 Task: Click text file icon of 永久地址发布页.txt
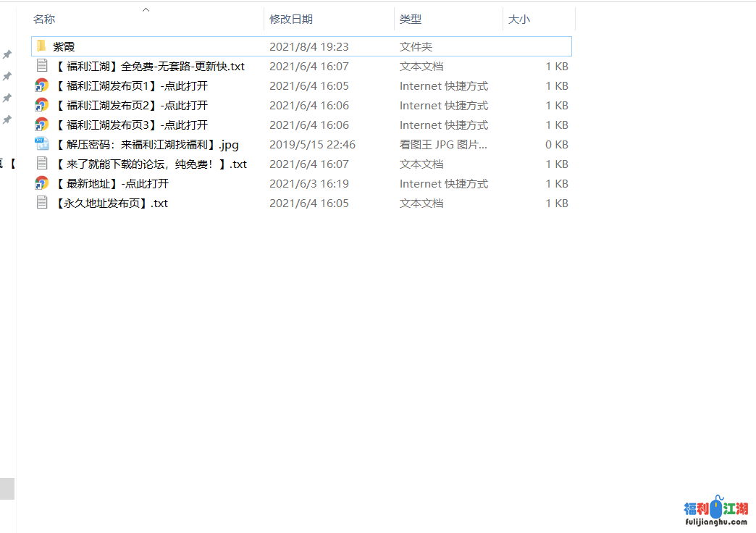pos(42,203)
